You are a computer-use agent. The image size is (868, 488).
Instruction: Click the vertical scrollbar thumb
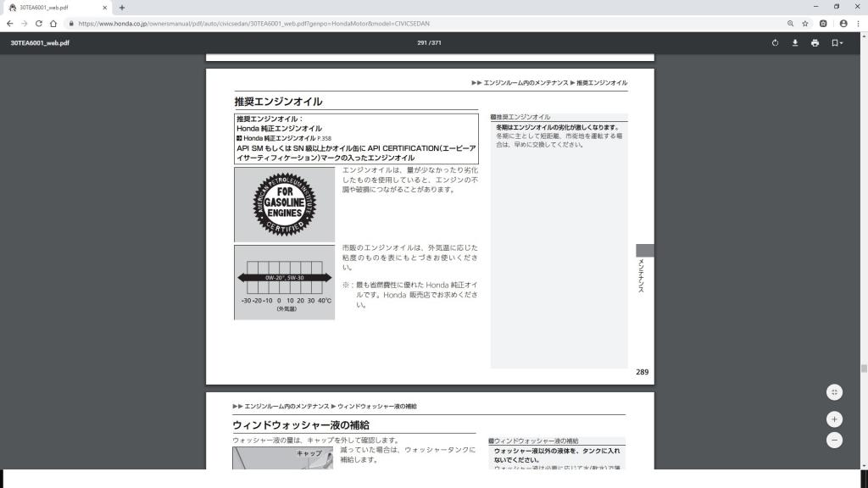click(x=864, y=369)
